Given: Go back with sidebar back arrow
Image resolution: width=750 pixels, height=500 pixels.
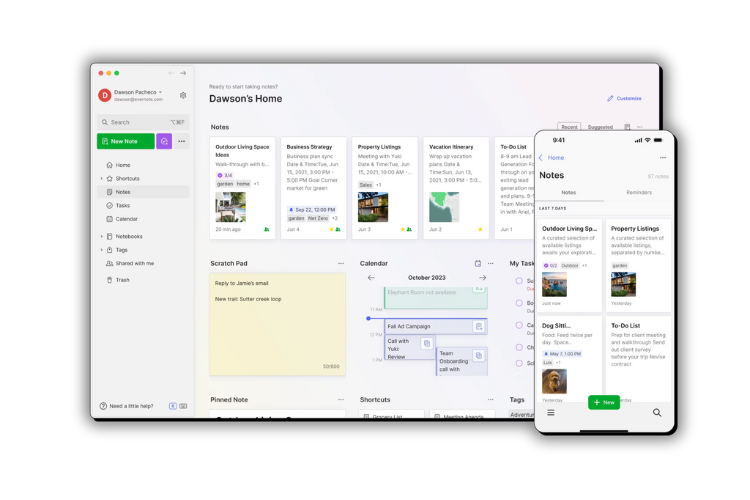Looking at the screenshot, I should pyautogui.click(x=171, y=73).
